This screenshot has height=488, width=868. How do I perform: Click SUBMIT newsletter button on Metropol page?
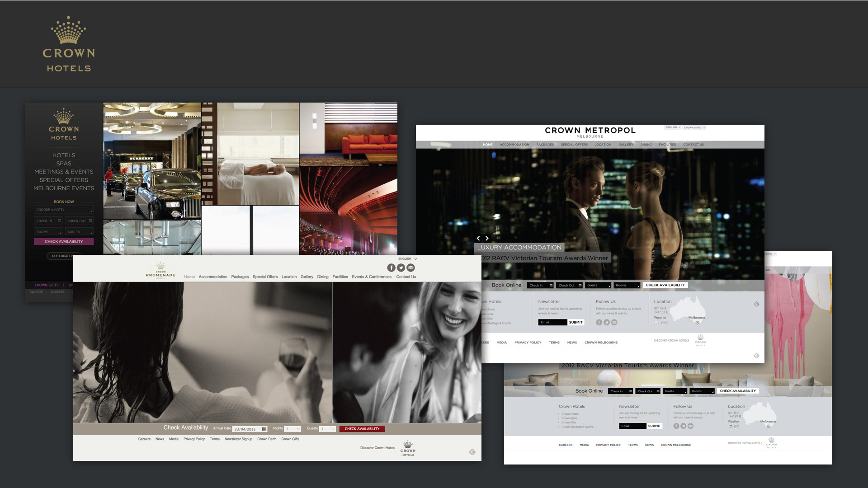pos(576,322)
